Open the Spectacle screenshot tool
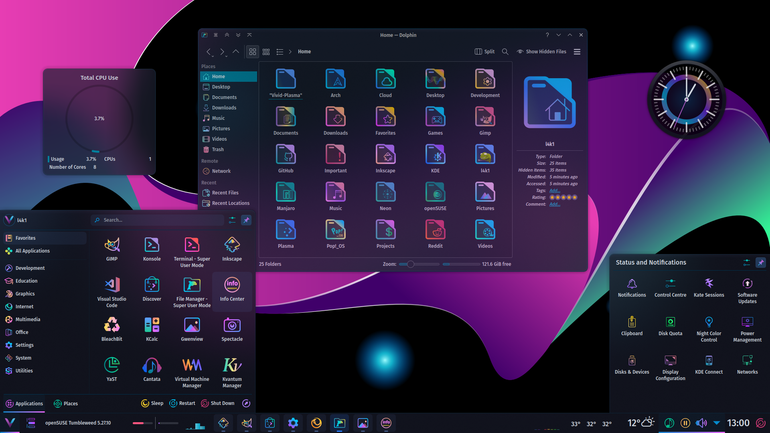Image resolution: width=770 pixels, height=433 pixels. (x=232, y=329)
